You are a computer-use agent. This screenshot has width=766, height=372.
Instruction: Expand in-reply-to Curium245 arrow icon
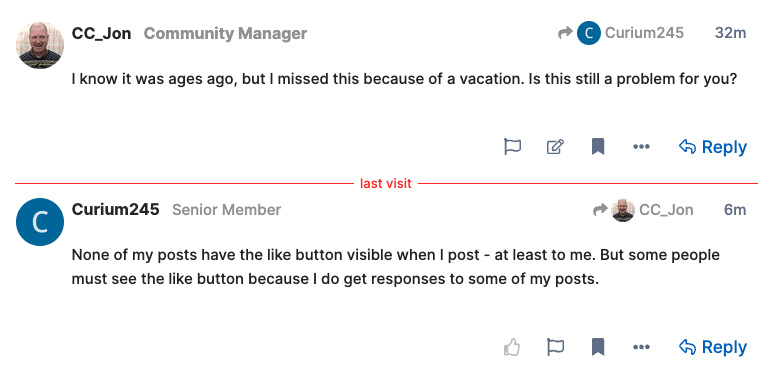coord(565,33)
